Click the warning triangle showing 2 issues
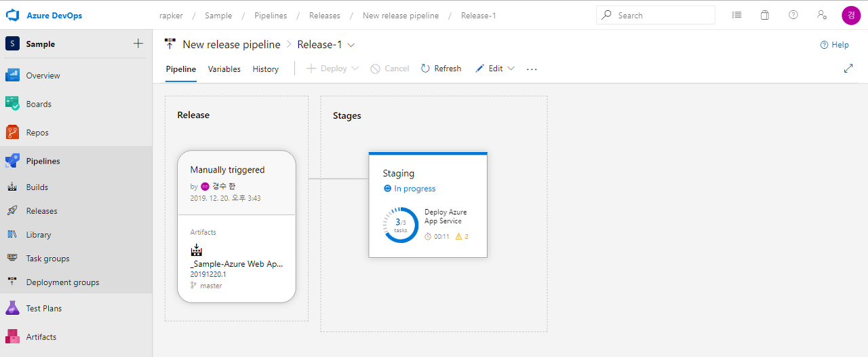The image size is (868, 357). [458, 236]
